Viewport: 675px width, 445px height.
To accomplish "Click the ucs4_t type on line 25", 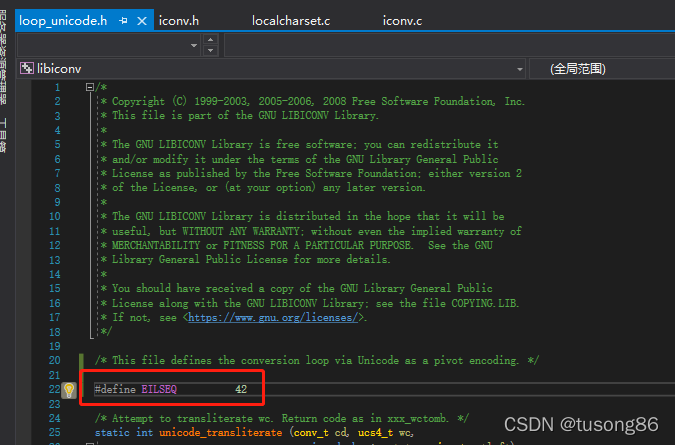I will (x=375, y=433).
